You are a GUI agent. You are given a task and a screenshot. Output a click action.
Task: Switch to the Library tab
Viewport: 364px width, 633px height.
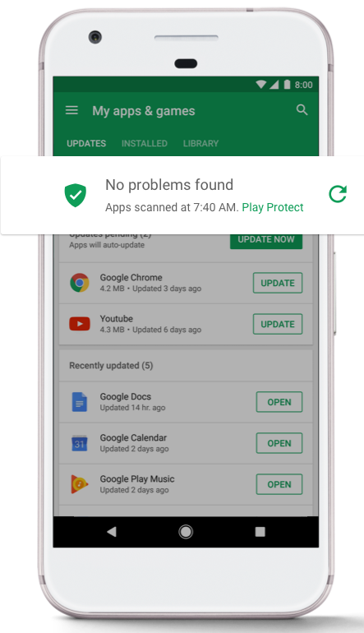tap(200, 143)
